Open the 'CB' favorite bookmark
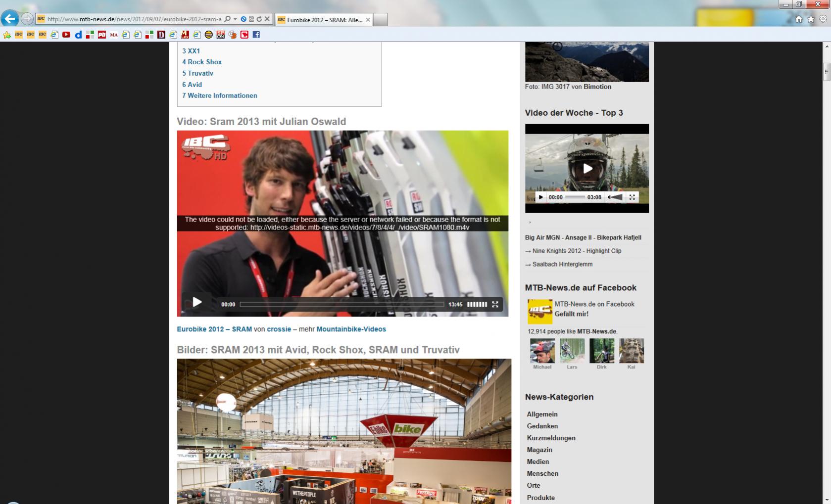 tap(233, 35)
